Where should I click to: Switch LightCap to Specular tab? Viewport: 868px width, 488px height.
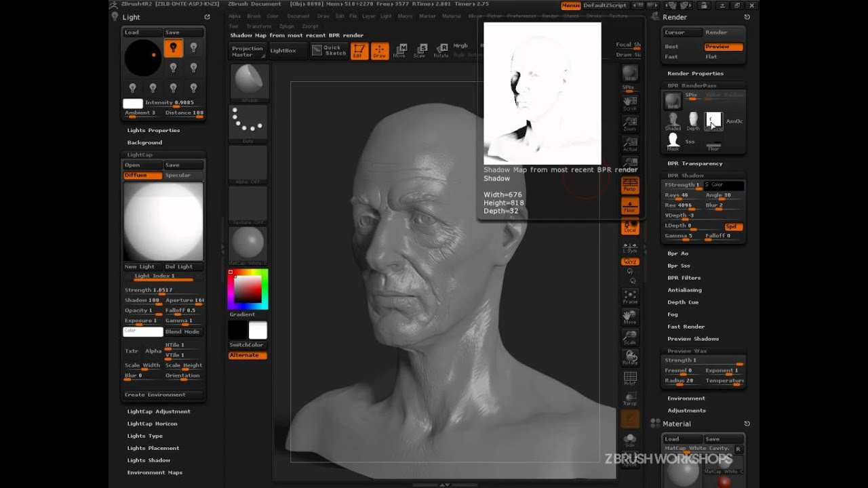click(183, 175)
